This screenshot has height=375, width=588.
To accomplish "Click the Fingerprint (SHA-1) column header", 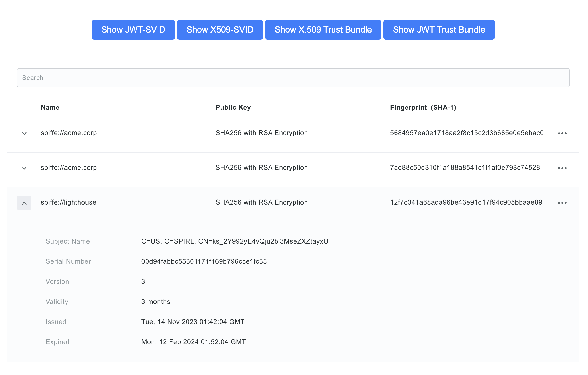I will tap(423, 108).
